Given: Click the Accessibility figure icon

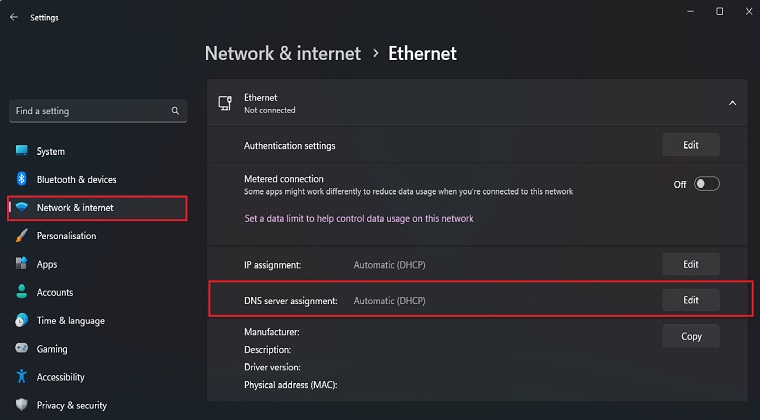Looking at the screenshot, I should pyautogui.click(x=21, y=377).
